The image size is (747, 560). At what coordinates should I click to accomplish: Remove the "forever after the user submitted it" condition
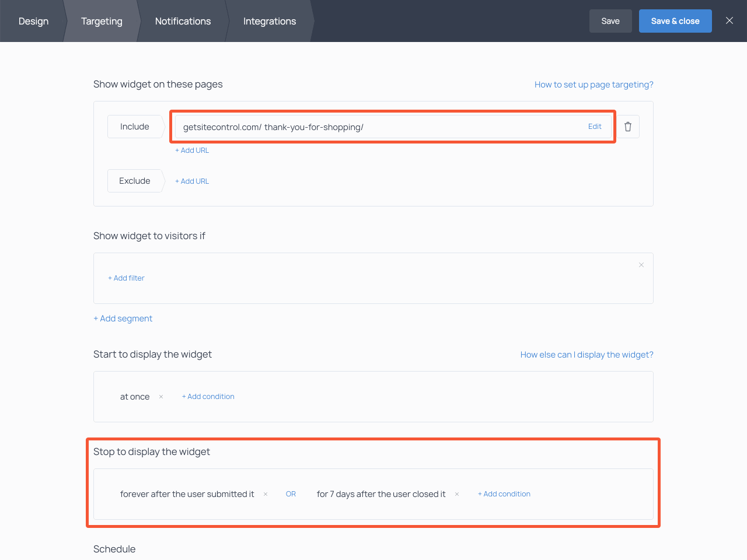265,494
